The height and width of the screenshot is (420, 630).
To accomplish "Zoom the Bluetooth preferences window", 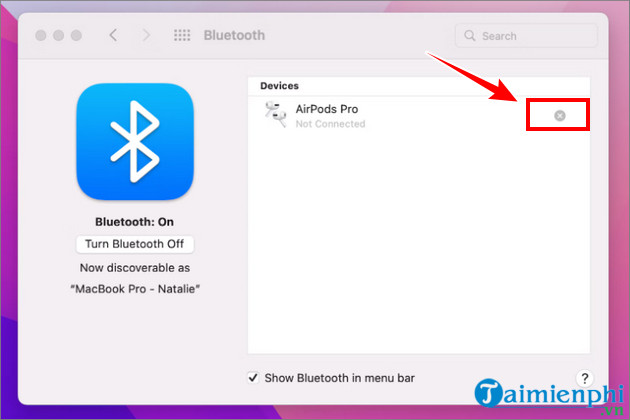I will (x=76, y=35).
